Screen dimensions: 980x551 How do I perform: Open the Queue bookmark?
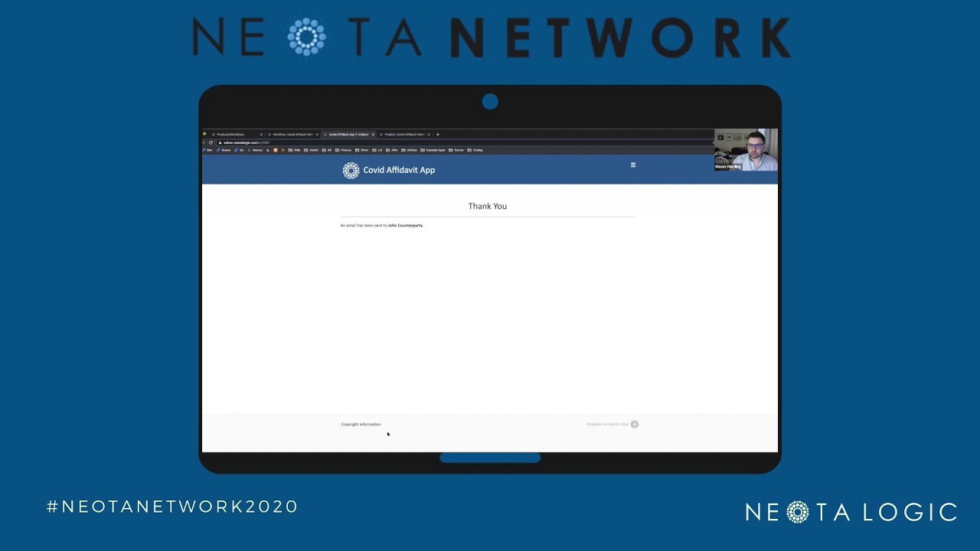pyautogui.click(x=224, y=150)
